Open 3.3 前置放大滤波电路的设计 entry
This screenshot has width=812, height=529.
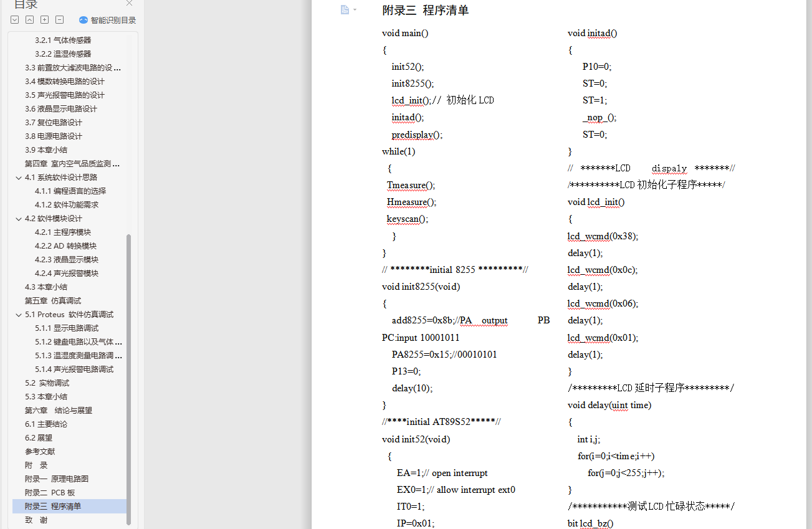click(73, 68)
